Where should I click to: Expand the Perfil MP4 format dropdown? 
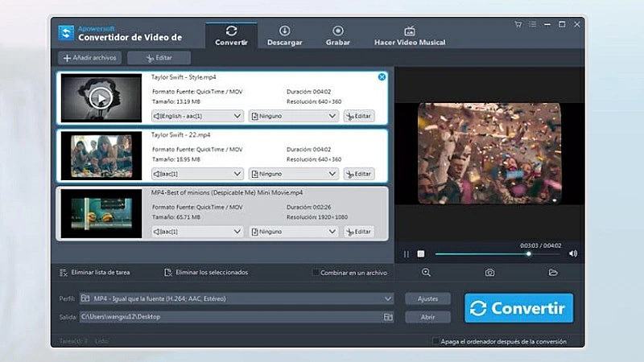pyautogui.click(x=388, y=298)
